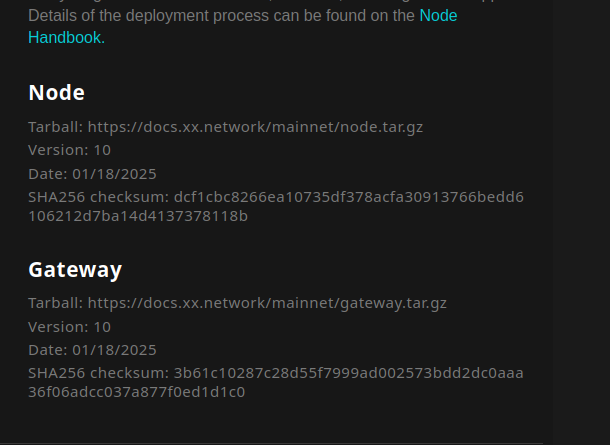Click gateway.tar.gz filename in the tarball URL
This screenshot has height=445, width=610.
point(403,303)
